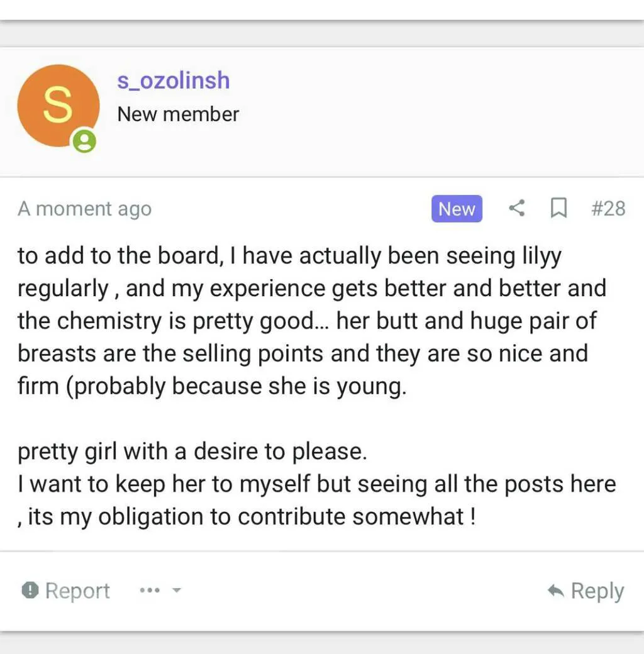Click the green online status badge
The image size is (644, 654).
[84, 141]
